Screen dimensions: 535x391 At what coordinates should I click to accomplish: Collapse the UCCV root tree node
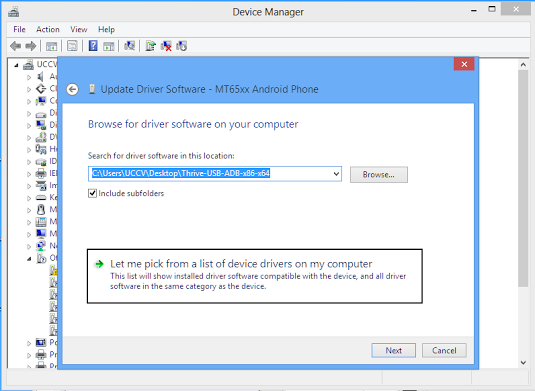(16, 65)
